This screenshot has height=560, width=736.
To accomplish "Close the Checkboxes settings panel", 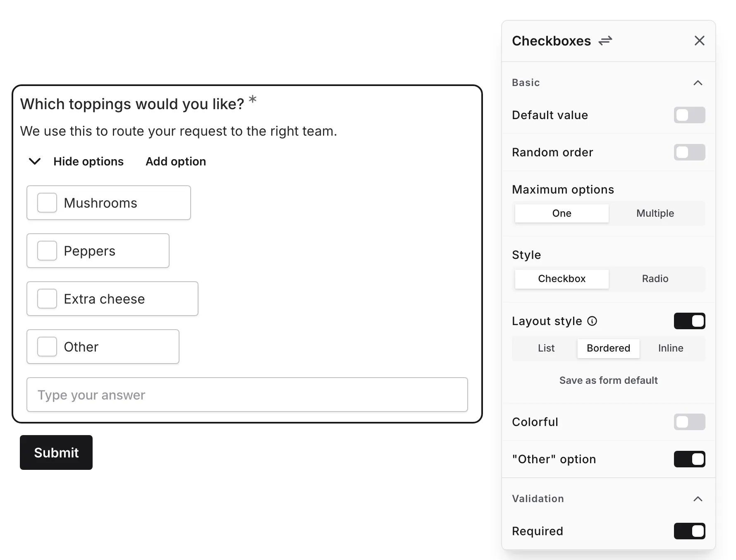I will (x=699, y=41).
